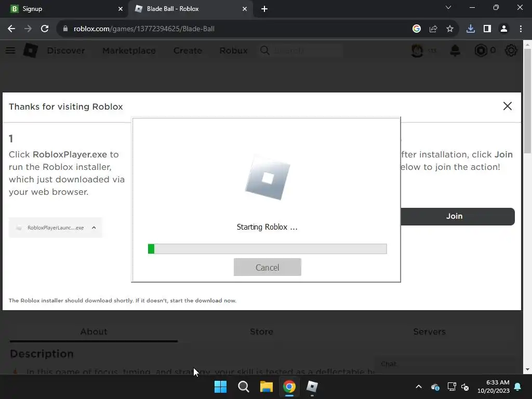Image resolution: width=532 pixels, height=399 pixels.
Task: Open Roblox notifications bell
Action: [x=455, y=50]
